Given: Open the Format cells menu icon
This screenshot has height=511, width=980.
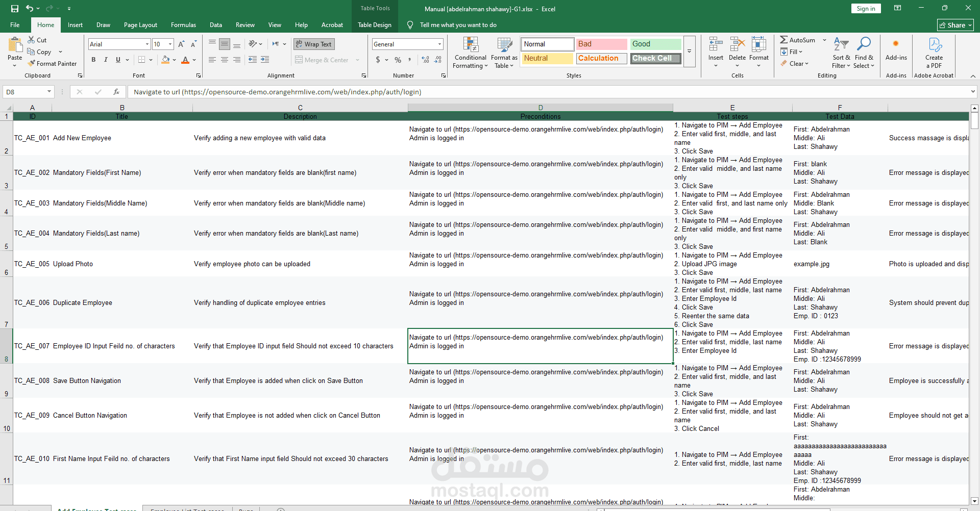Looking at the screenshot, I should pos(759,45).
